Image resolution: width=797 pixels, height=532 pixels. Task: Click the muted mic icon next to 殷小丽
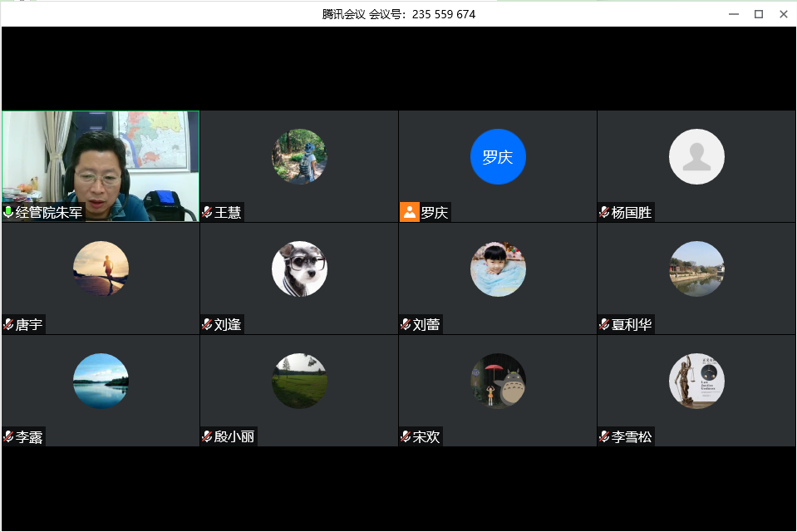pyautogui.click(x=207, y=437)
